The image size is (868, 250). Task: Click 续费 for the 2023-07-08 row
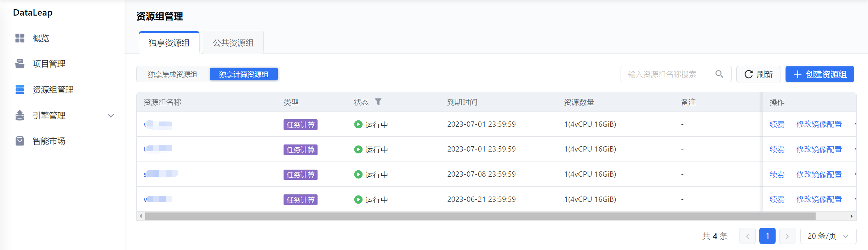(777, 174)
